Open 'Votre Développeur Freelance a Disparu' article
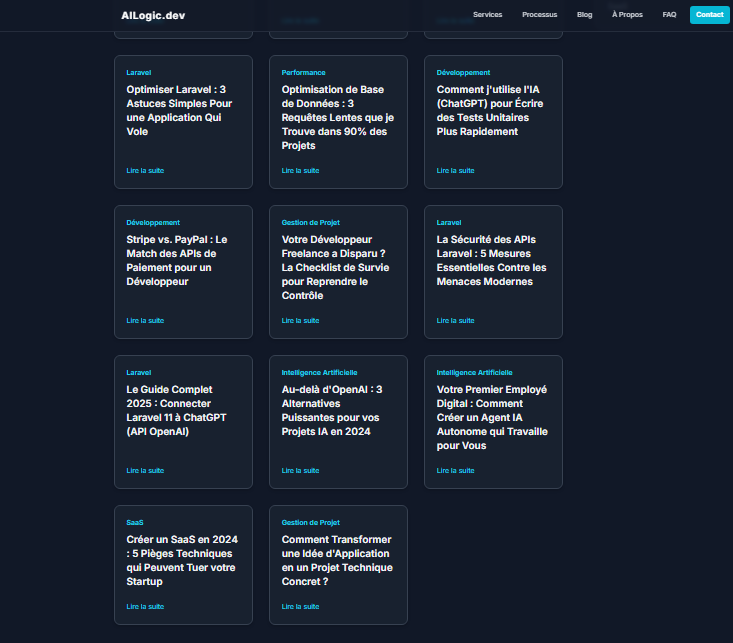733x643 pixels. (335, 267)
